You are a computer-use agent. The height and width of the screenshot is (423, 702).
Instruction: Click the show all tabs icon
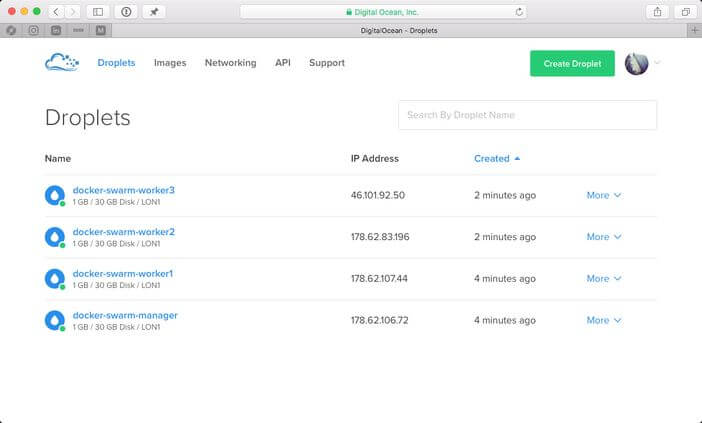coord(685,12)
